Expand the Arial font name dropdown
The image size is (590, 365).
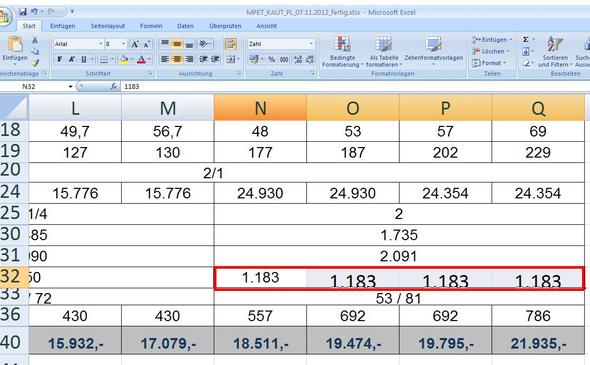101,44
